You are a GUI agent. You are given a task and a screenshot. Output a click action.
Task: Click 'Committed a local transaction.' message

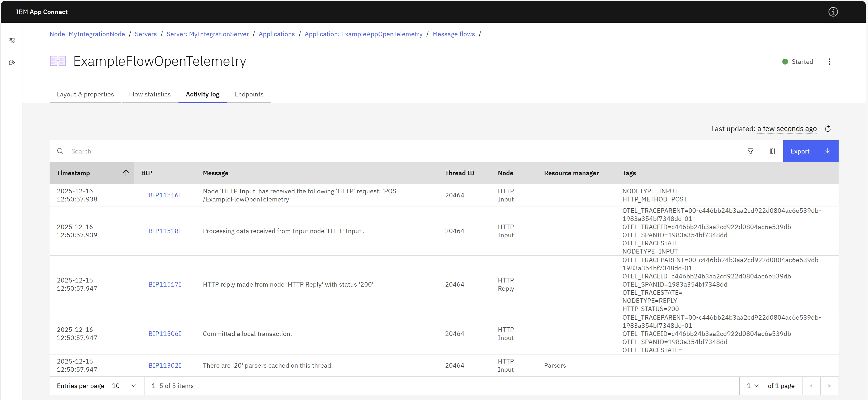click(x=247, y=334)
